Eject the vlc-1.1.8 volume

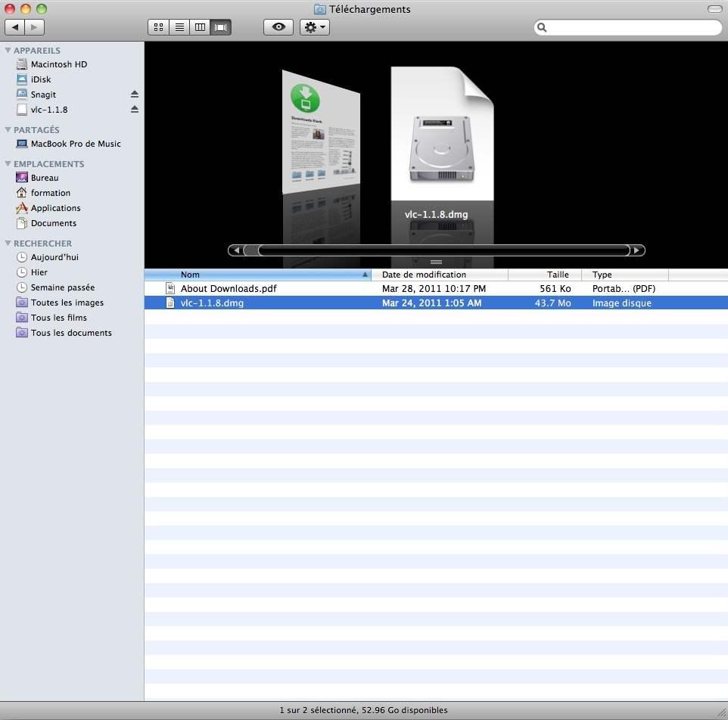click(135, 110)
